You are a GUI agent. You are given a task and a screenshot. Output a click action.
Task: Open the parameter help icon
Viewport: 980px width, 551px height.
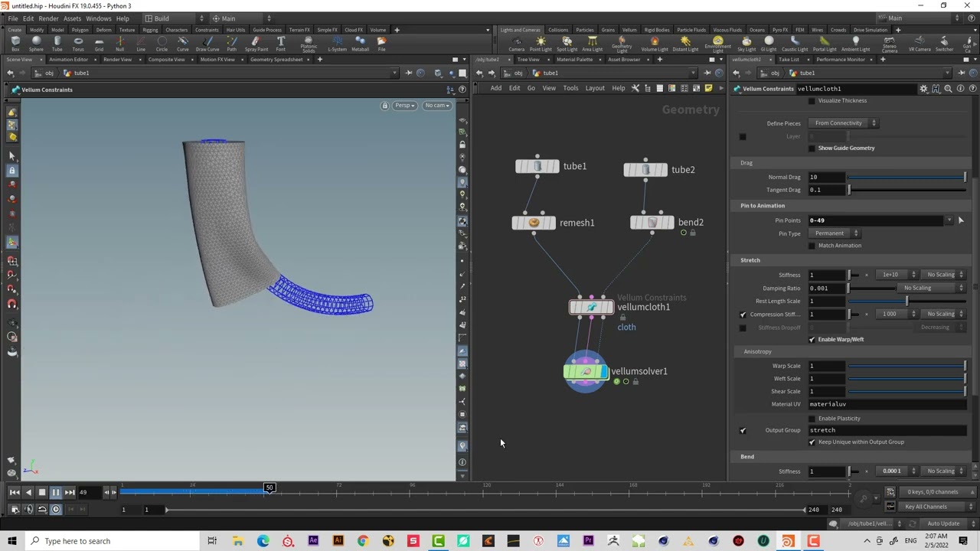tap(972, 89)
